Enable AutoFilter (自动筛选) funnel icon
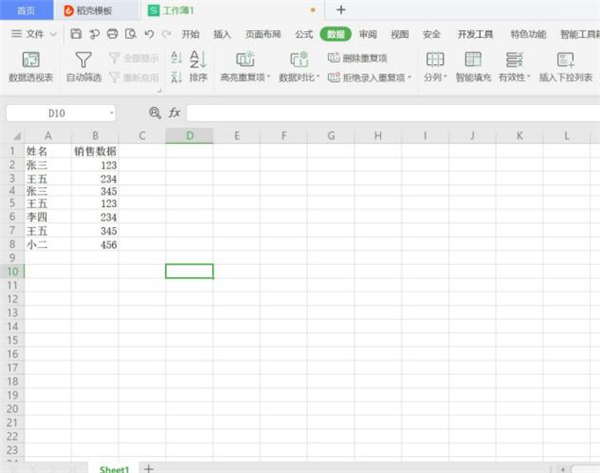The width and height of the screenshot is (600, 473). click(83, 60)
